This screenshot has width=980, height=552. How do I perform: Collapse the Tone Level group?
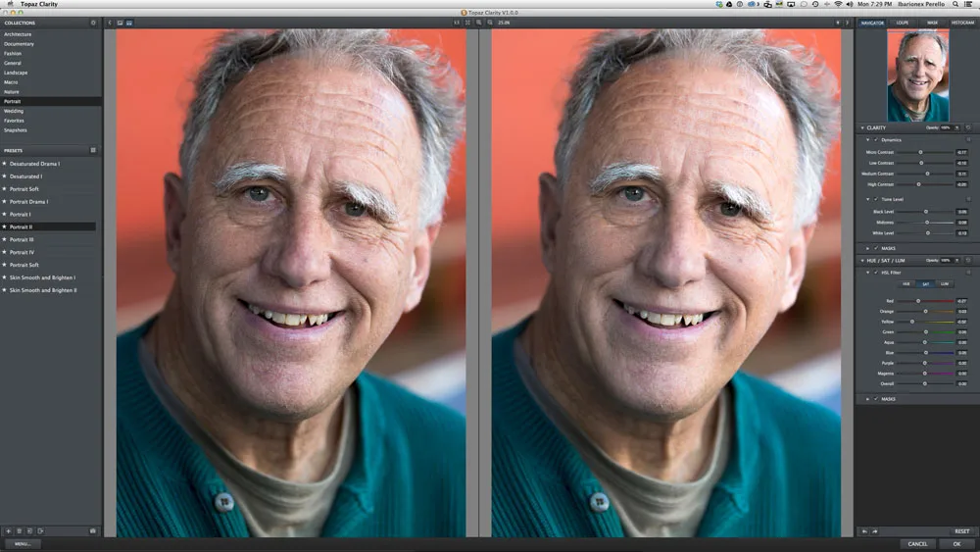coord(868,199)
